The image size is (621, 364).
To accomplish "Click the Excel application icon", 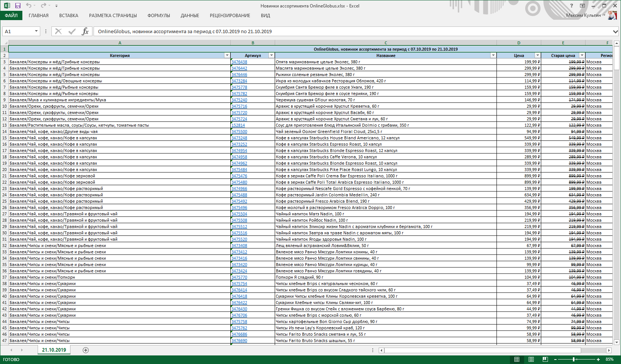I will tap(7, 6).
